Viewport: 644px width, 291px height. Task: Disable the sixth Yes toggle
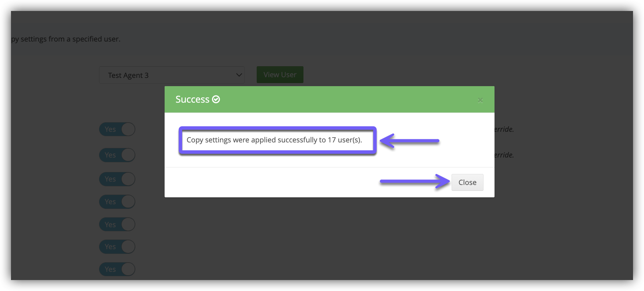click(117, 247)
